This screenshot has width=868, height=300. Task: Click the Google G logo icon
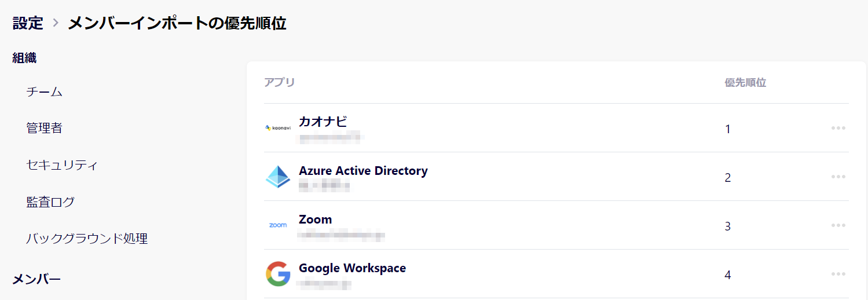pyautogui.click(x=278, y=274)
